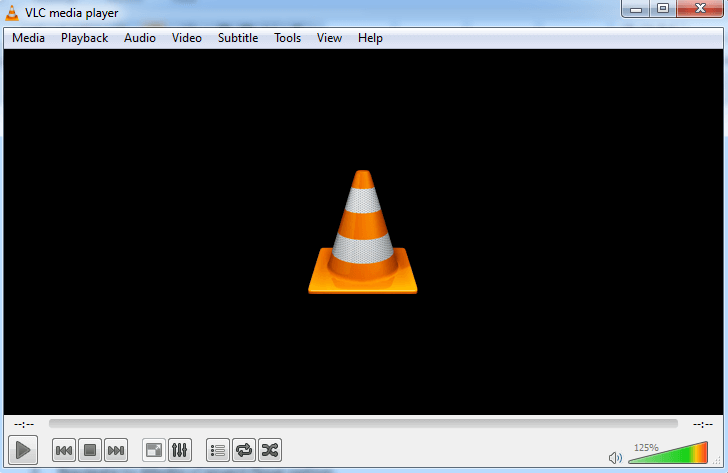Stop playback with the Stop button
The image size is (728, 473).
[90, 450]
